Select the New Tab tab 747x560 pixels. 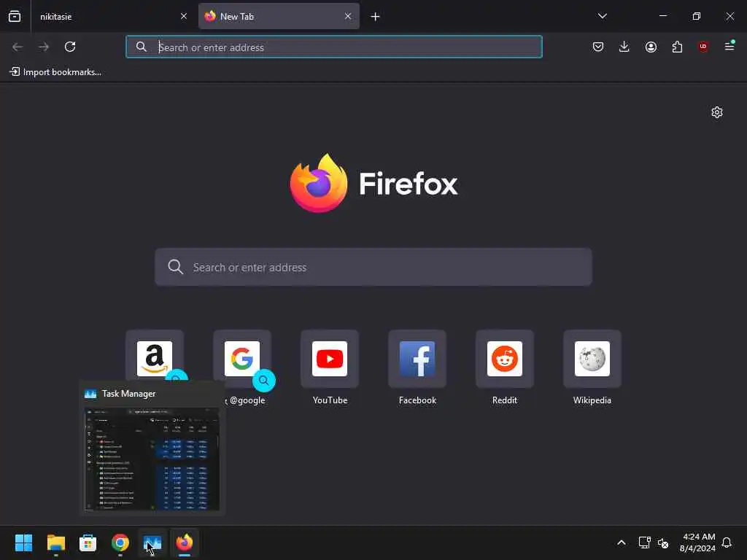279,16
